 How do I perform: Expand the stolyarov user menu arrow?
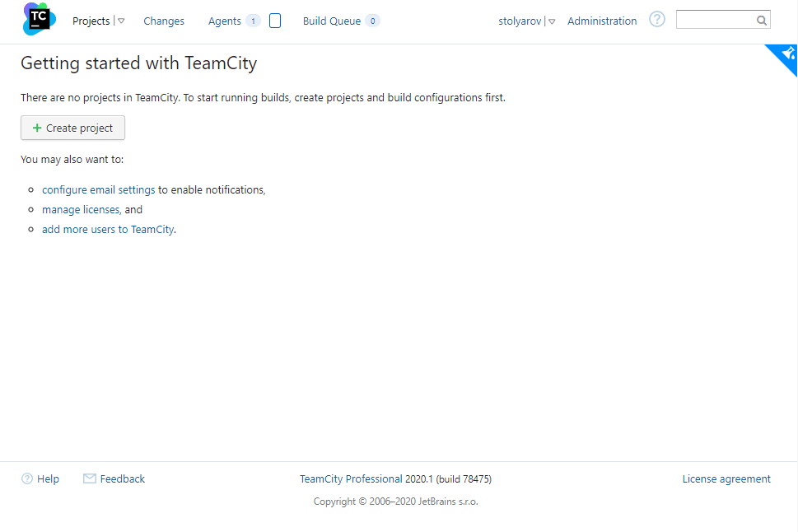[x=552, y=21]
